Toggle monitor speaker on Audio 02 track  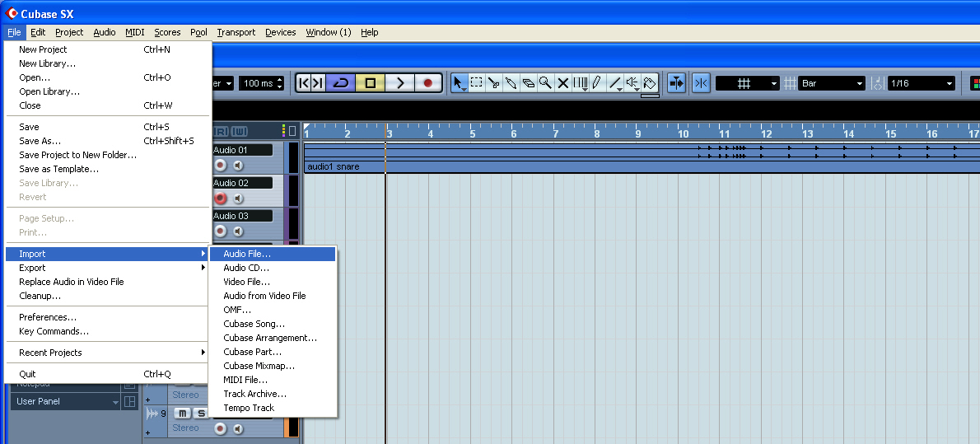(237, 199)
